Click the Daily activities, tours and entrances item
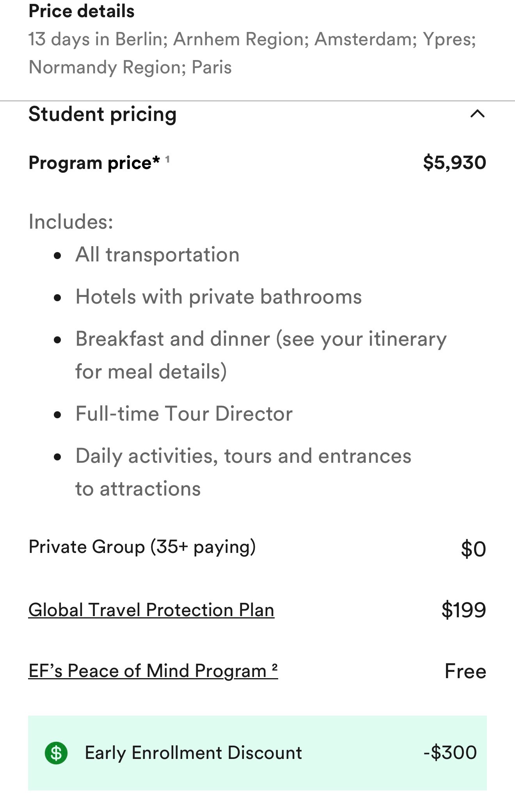The width and height of the screenshot is (515, 812). (243, 456)
